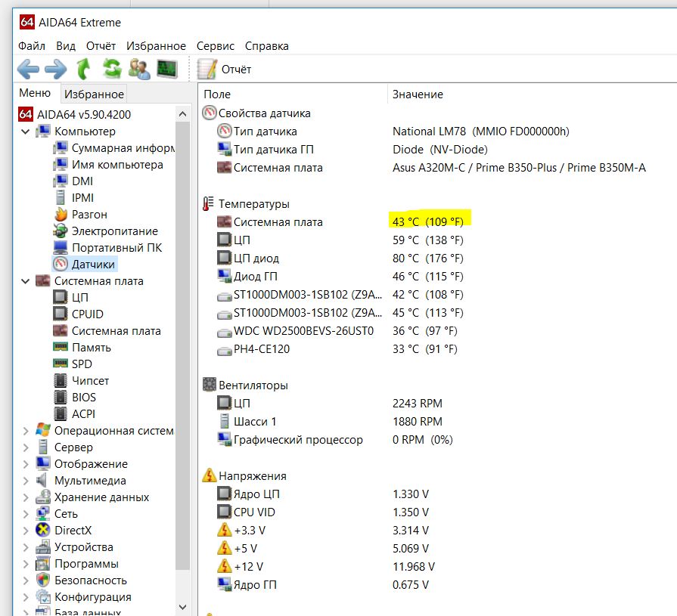This screenshot has width=677, height=616.
Task: Switch to the Избранное tab in the side panel
Action: pyautogui.click(x=94, y=94)
